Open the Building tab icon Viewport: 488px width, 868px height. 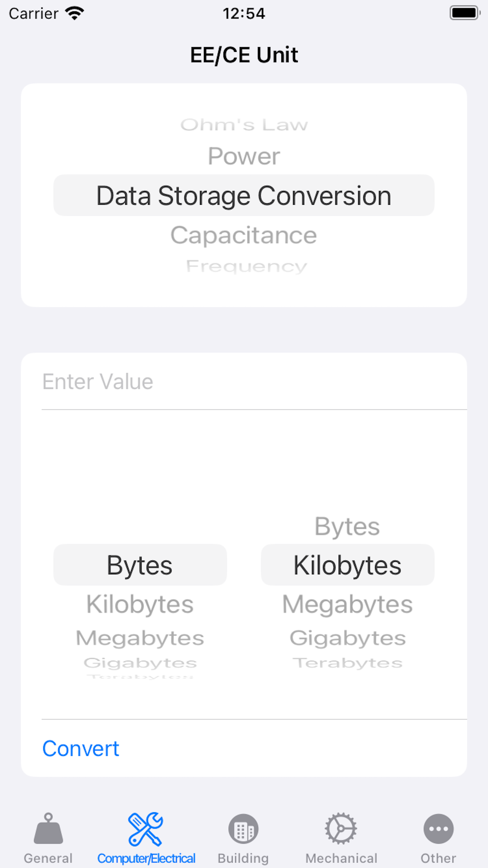pyautogui.click(x=243, y=829)
